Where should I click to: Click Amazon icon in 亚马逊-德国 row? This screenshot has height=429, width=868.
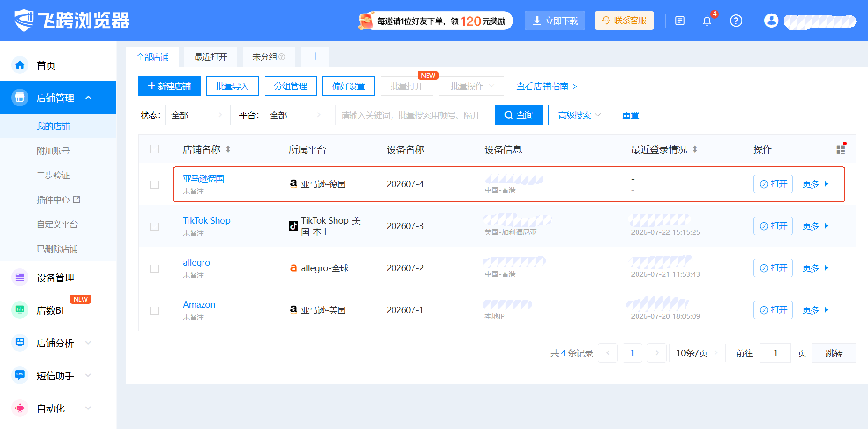click(x=294, y=184)
